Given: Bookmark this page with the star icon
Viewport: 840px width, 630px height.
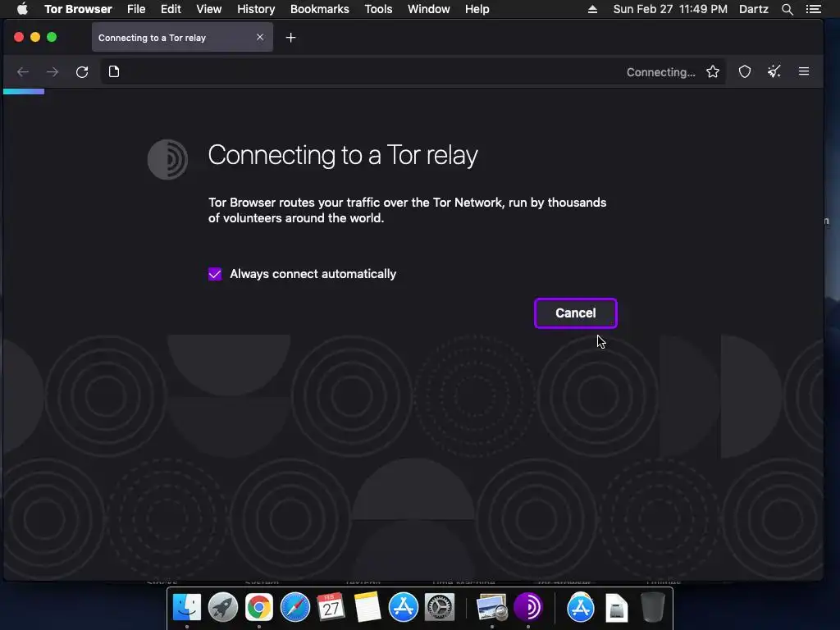Looking at the screenshot, I should (x=713, y=72).
